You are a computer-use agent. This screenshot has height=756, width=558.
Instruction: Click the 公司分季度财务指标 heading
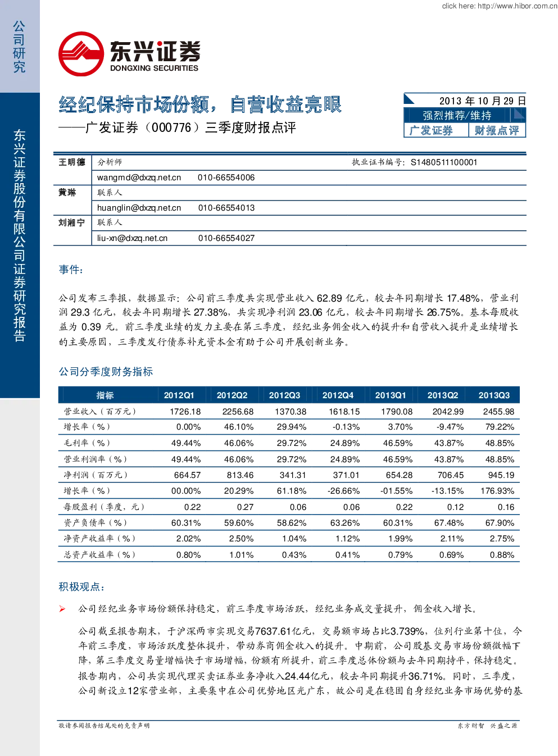point(106,372)
